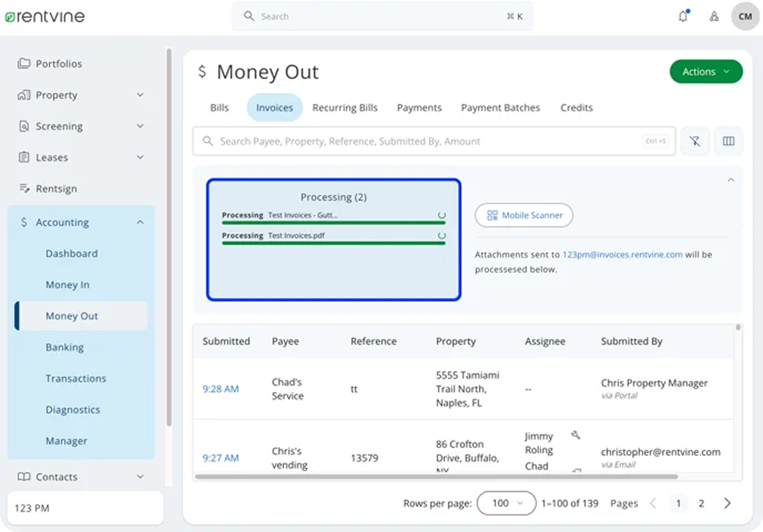The width and height of the screenshot is (763, 532).
Task: Open the 9:27 AM invoice link
Action: pos(221,458)
